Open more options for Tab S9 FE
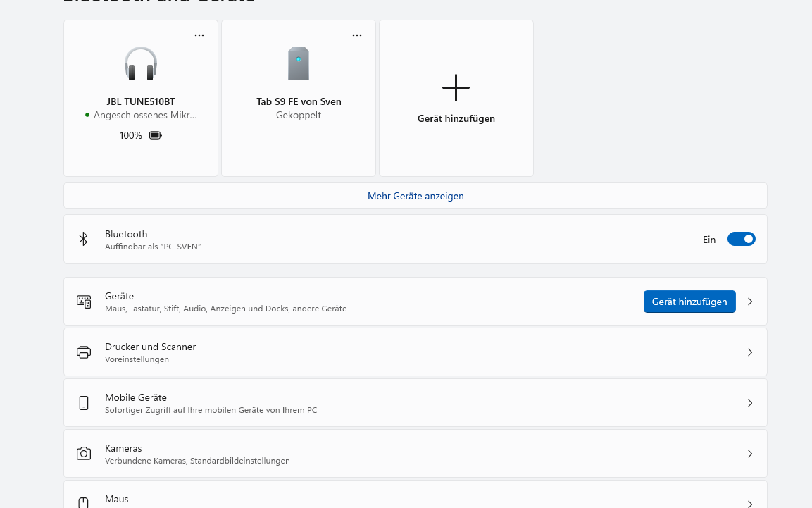 coord(357,35)
